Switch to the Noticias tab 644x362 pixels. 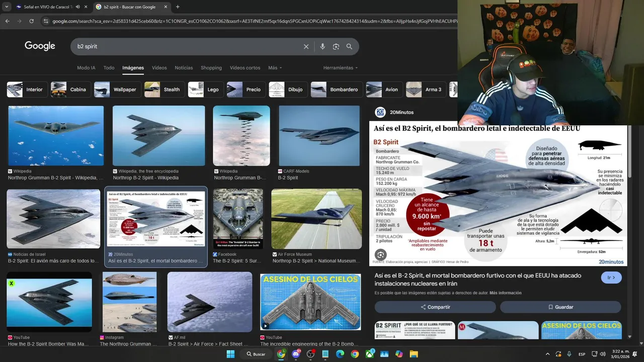(x=184, y=68)
